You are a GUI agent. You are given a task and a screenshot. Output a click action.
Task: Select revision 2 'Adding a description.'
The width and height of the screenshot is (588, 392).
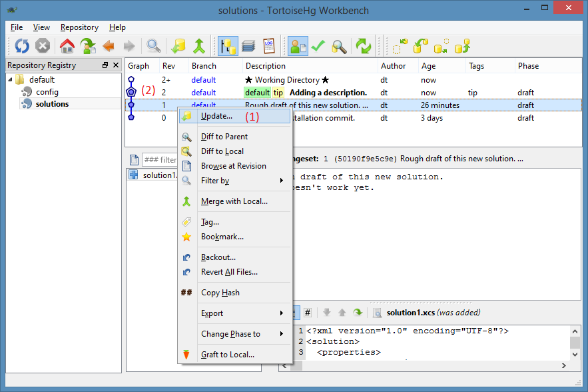pyautogui.click(x=353, y=93)
